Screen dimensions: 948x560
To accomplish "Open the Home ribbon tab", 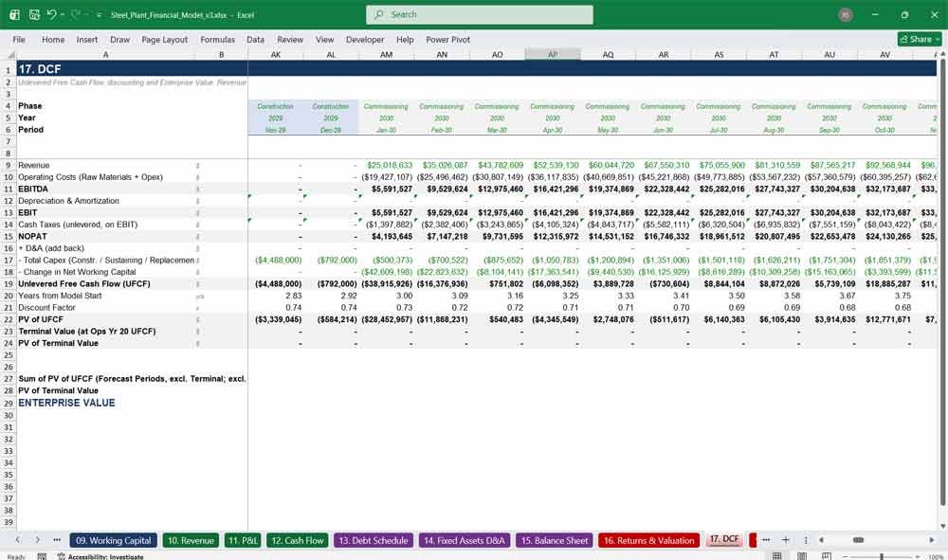I will click(53, 39).
